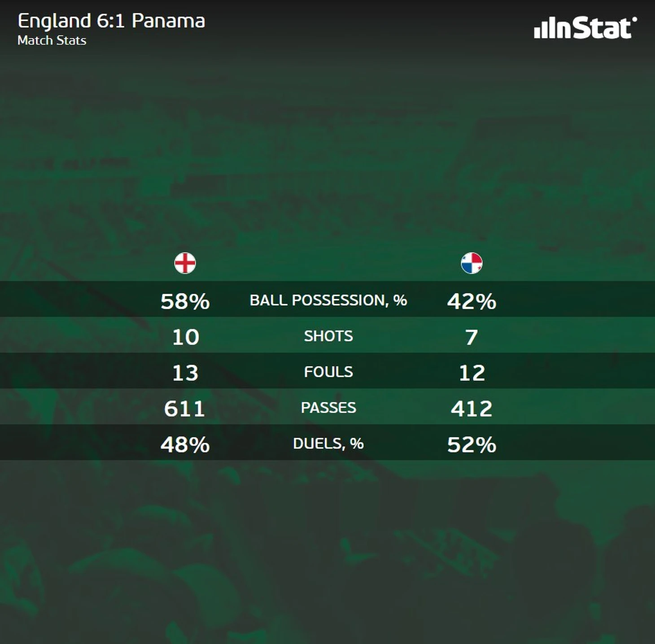The height and width of the screenshot is (644, 655).
Task: Click Panama's 7 shots value
Action: [472, 337]
